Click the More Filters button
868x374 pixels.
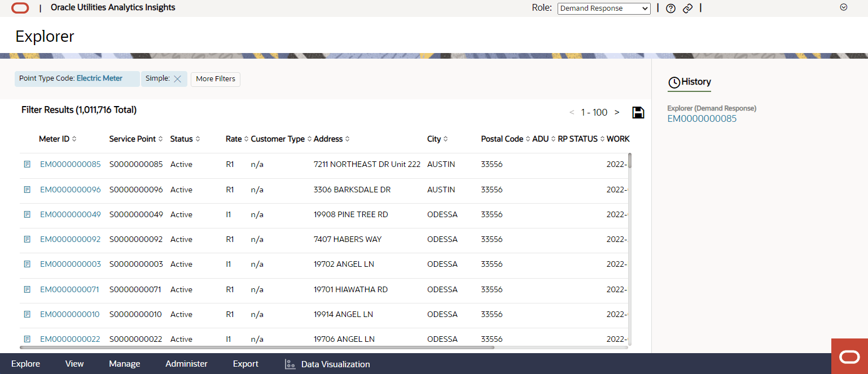click(216, 79)
